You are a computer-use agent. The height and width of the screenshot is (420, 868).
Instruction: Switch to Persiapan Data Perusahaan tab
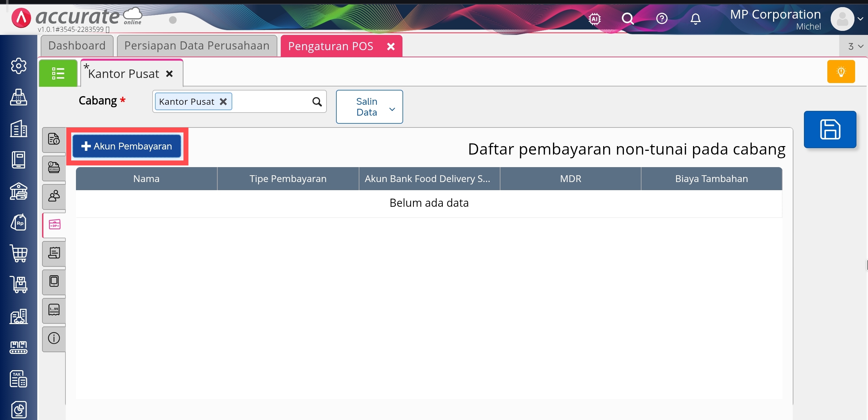[197, 46]
